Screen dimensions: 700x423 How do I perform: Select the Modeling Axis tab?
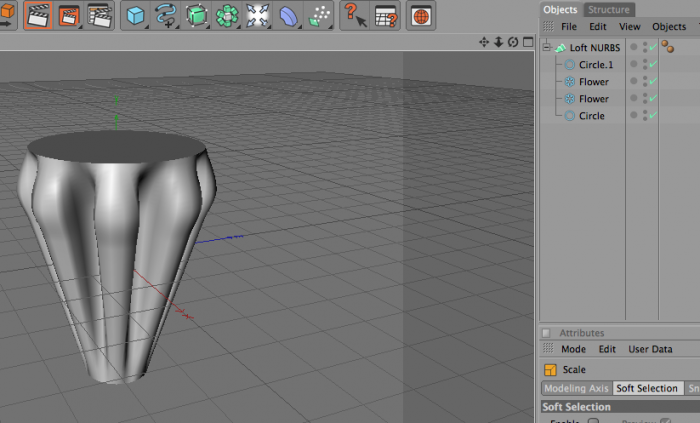tap(576, 388)
